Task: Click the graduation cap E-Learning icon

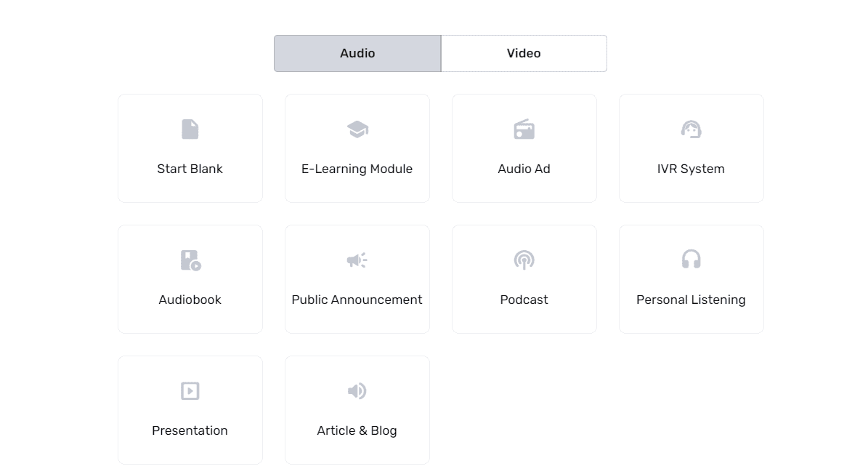Action: tap(357, 129)
